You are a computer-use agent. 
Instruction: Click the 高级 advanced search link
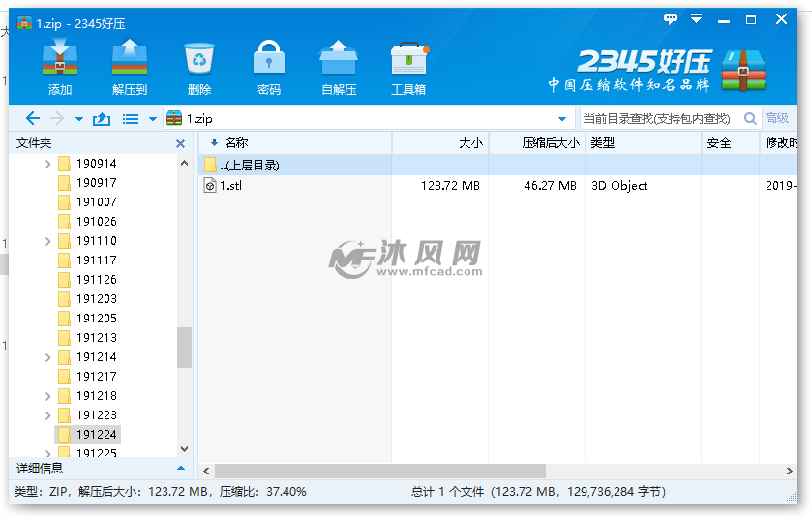(x=777, y=119)
